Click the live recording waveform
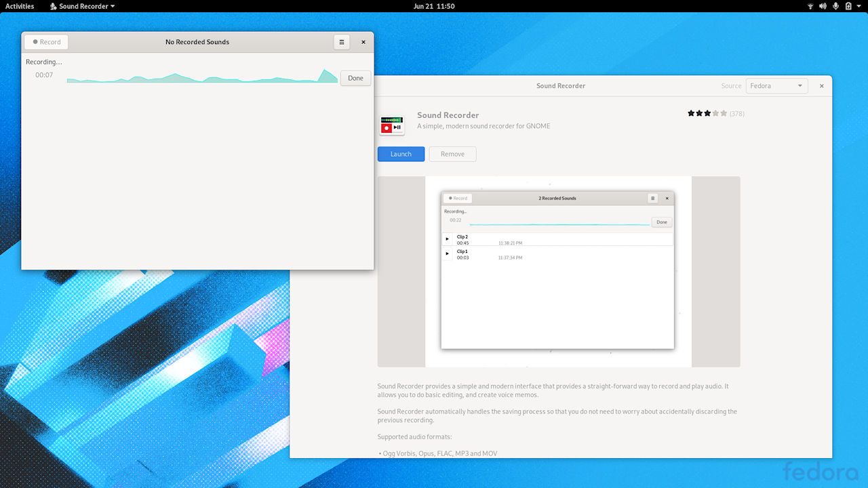The image size is (868, 488). tap(202, 76)
